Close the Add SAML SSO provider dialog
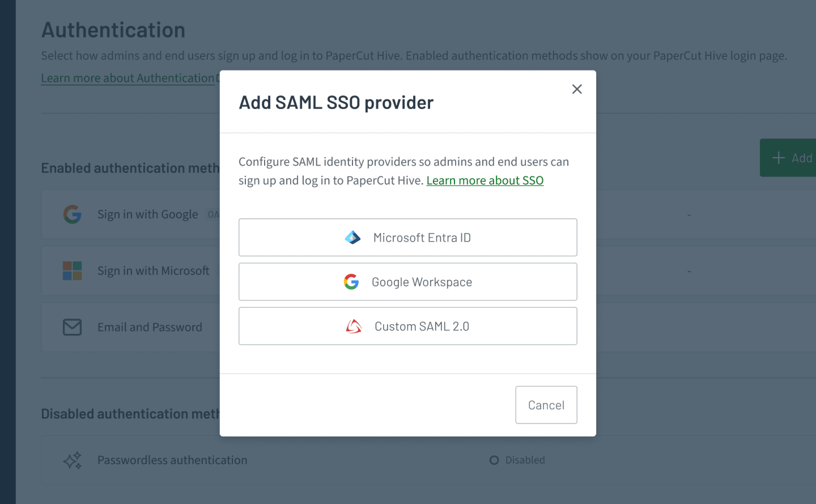 (x=577, y=89)
